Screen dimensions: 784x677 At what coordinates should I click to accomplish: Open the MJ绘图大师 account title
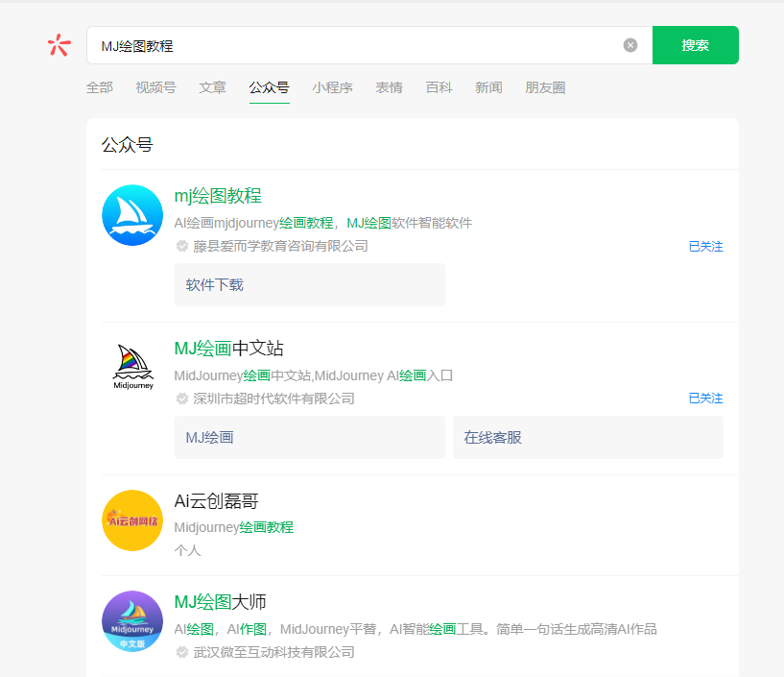pos(220,602)
